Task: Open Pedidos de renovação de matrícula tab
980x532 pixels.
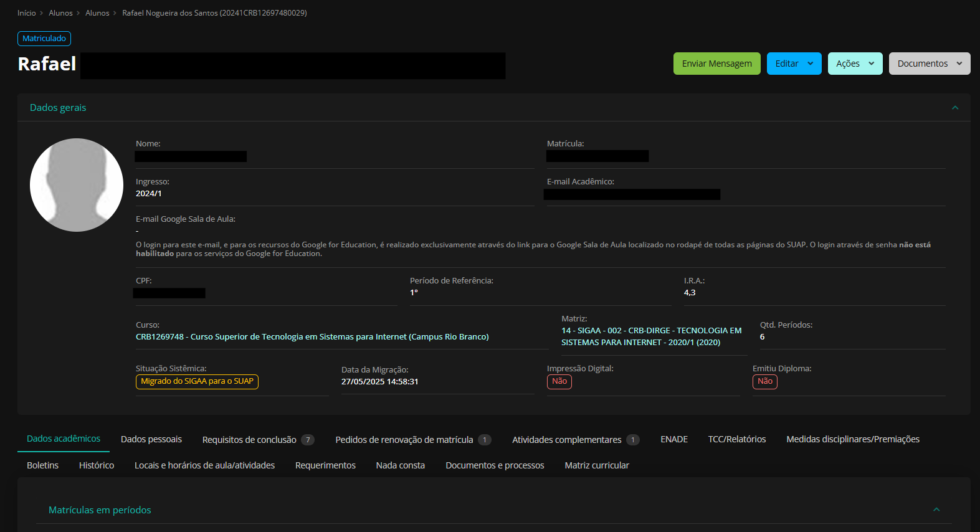Action: click(x=404, y=440)
